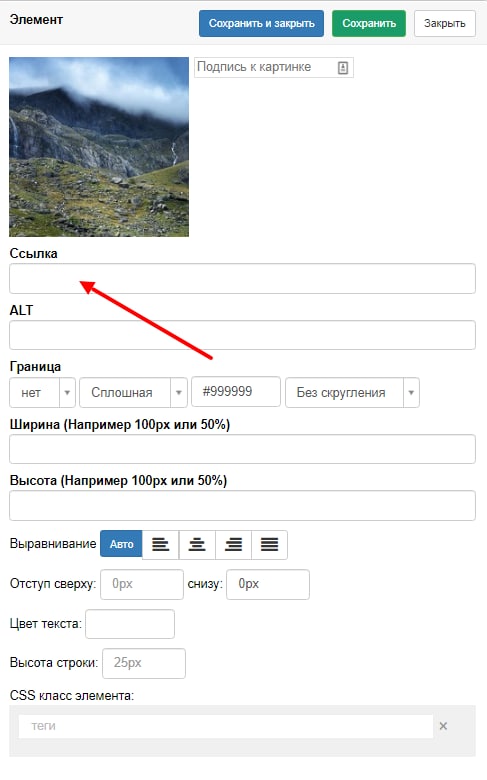Select align left icon
The image size is (487, 780).
click(x=160, y=545)
